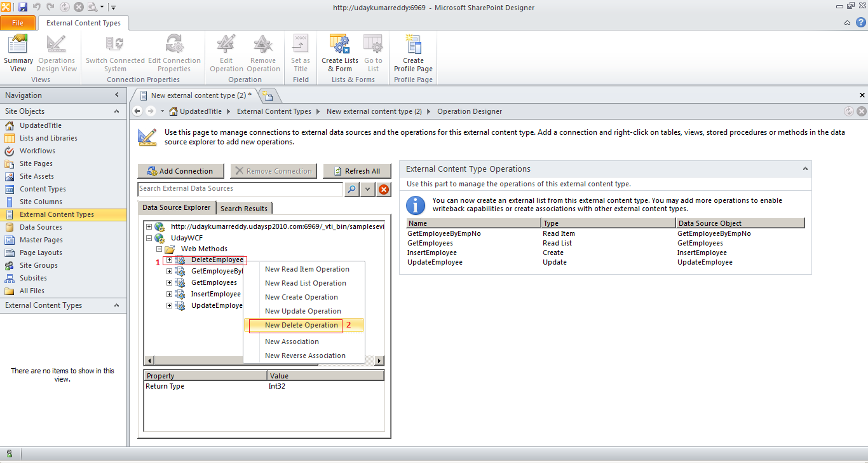Screen dimensions: 868x463
Task: Clear search with red X icon
Action: click(x=384, y=189)
